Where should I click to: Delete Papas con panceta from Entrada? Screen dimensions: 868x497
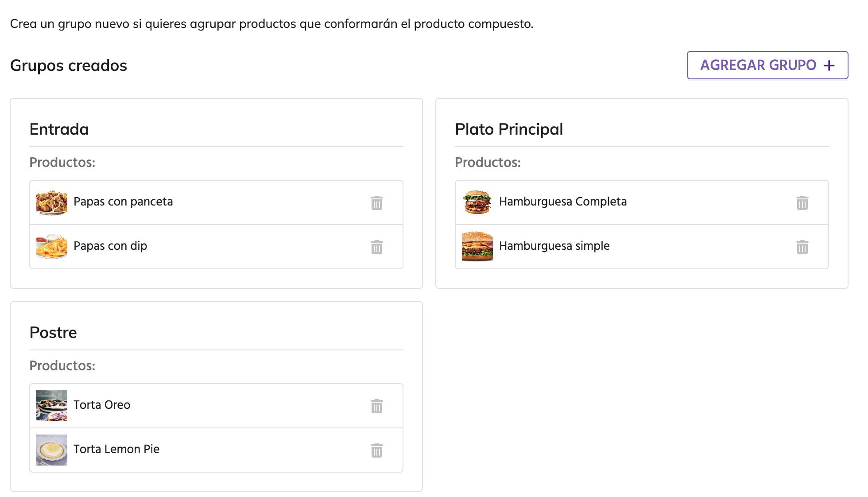click(377, 203)
